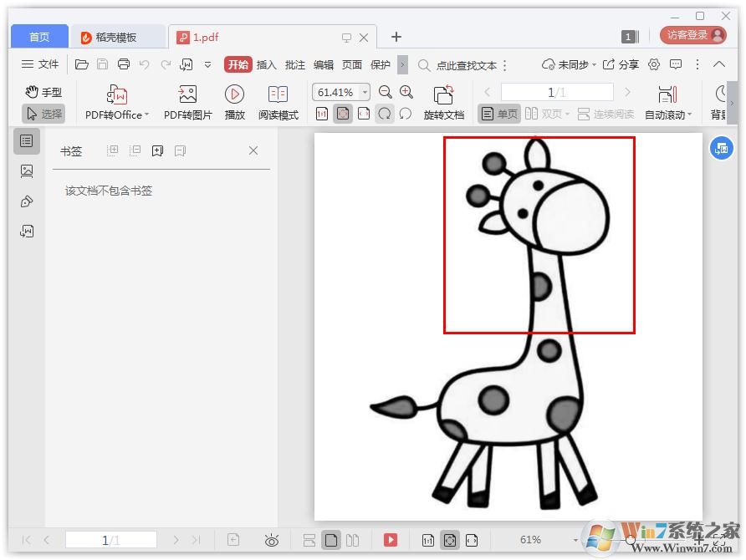
Task: Click the zoom out magnifier icon
Action: point(386,92)
